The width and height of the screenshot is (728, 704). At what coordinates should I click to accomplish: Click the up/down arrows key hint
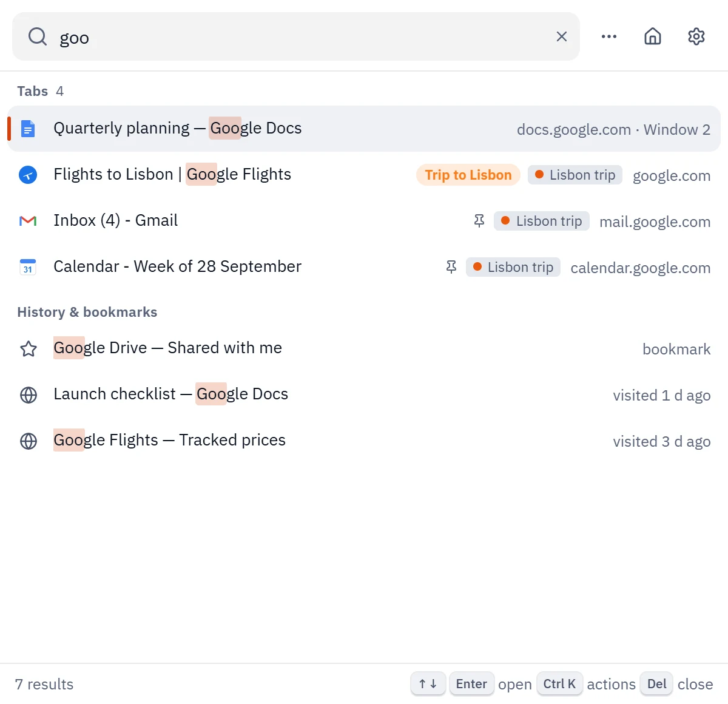click(x=428, y=684)
